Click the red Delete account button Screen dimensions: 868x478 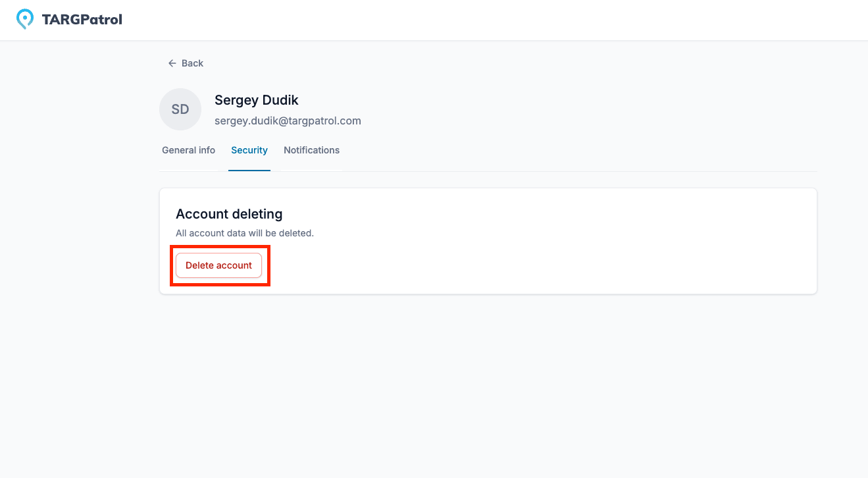click(x=218, y=265)
